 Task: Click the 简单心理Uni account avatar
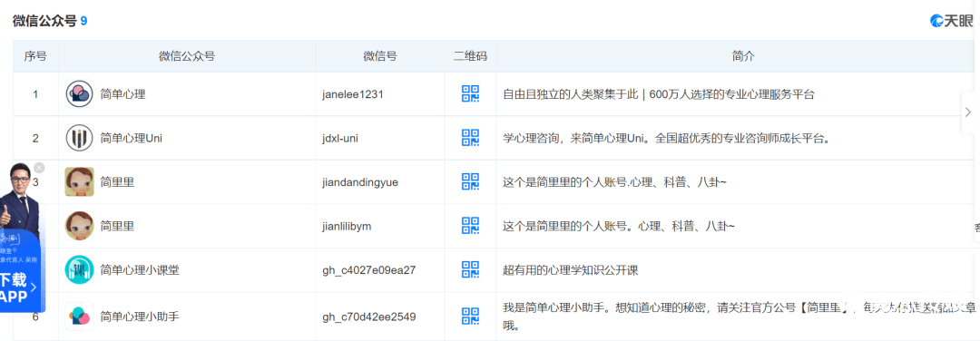[x=79, y=138]
